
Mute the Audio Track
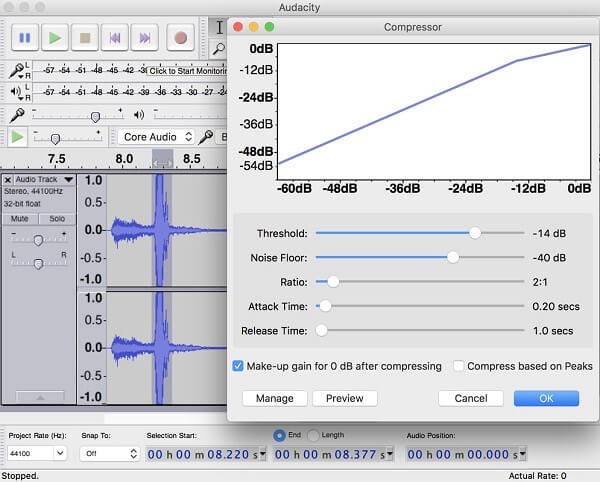(20, 219)
